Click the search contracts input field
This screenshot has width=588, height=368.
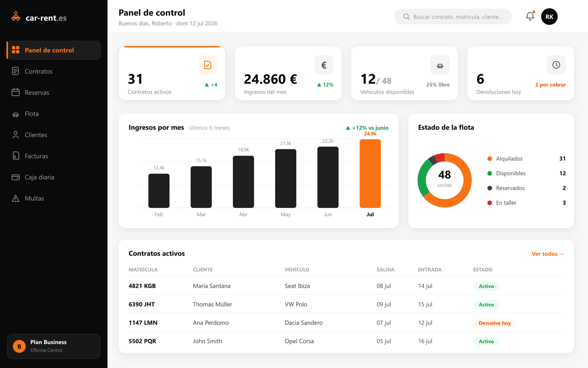pos(453,17)
